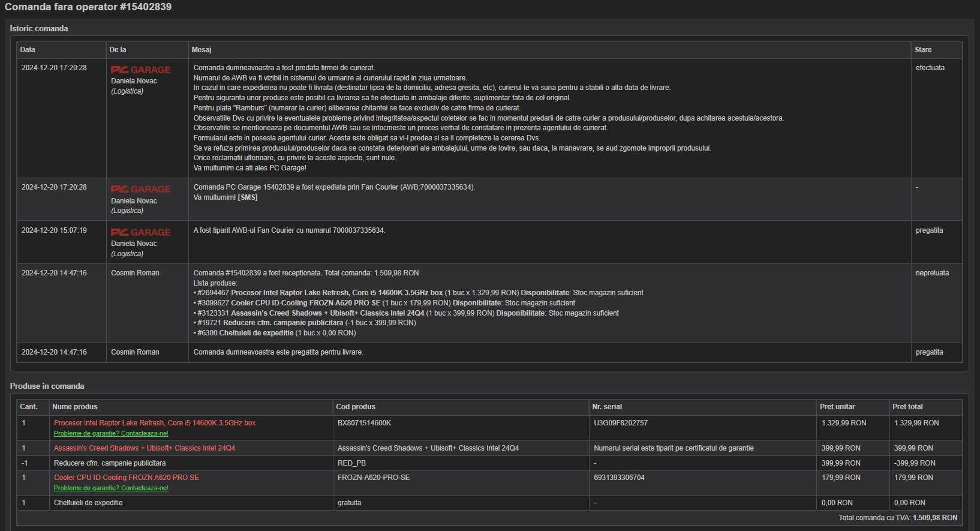Click the Comanda dumneavoastra este pregatita pentru livrare message
Screen dimensions: 980x531
278,352
